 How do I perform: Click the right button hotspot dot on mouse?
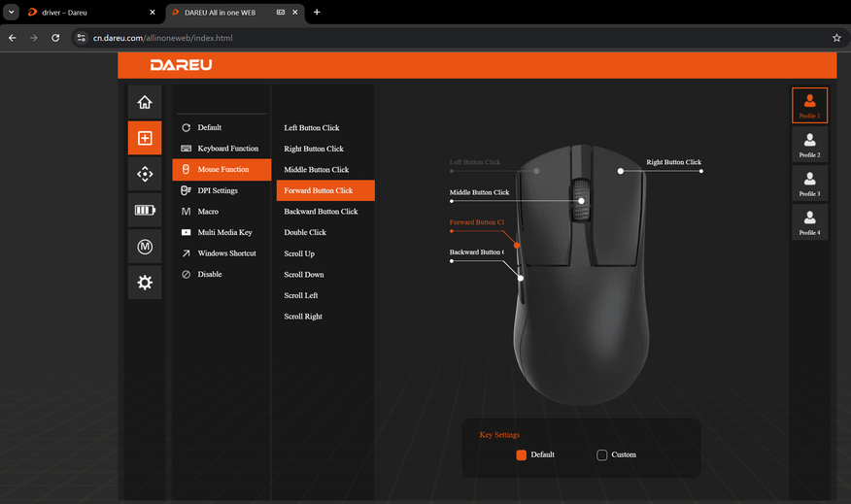tap(621, 171)
